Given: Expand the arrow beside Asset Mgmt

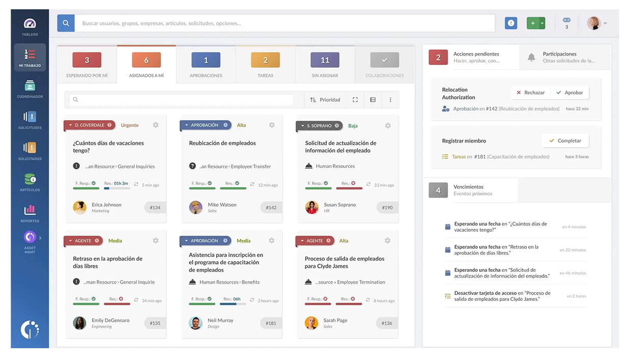Looking at the screenshot, I should [x=40, y=238].
